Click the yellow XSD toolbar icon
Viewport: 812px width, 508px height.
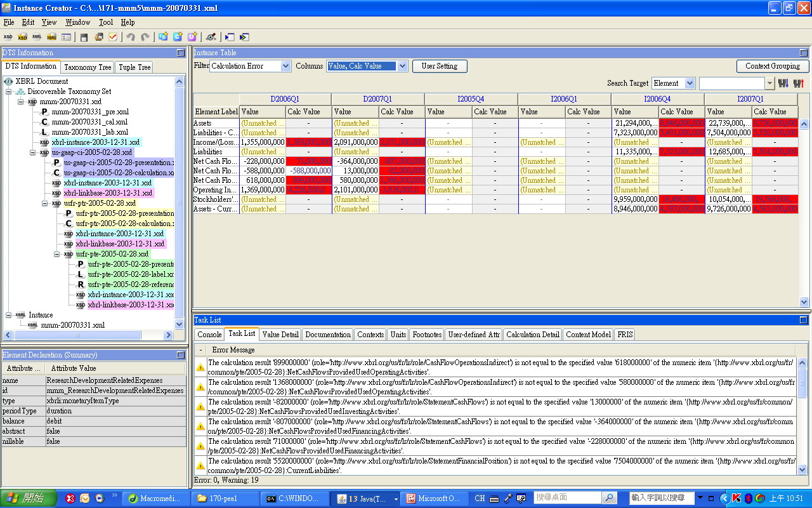coord(22,37)
